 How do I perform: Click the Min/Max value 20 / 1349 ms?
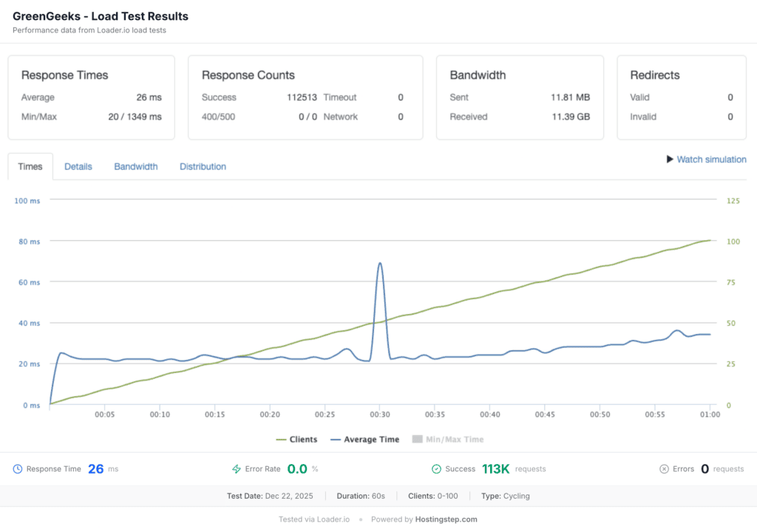pos(135,117)
